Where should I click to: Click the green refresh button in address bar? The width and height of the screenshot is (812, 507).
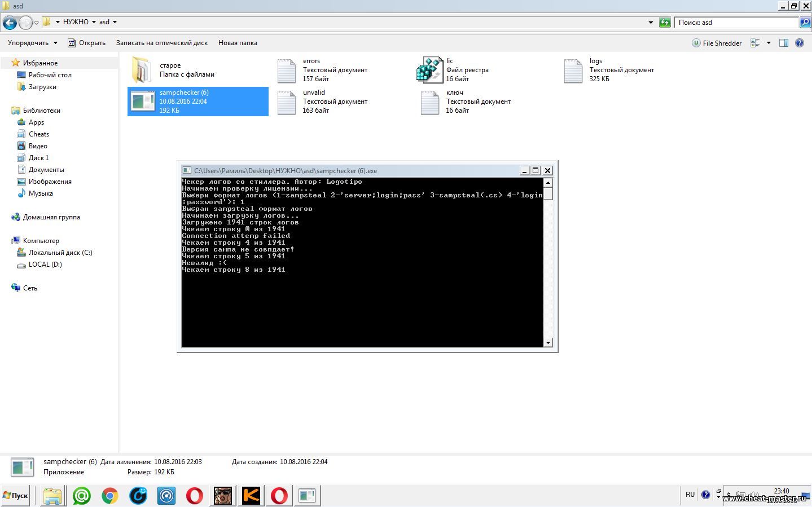pyautogui.click(x=665, y=23)
